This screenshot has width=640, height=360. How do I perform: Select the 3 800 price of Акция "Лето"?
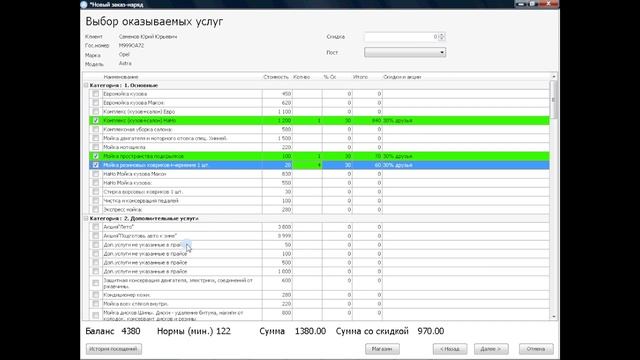tap(284, 227)
